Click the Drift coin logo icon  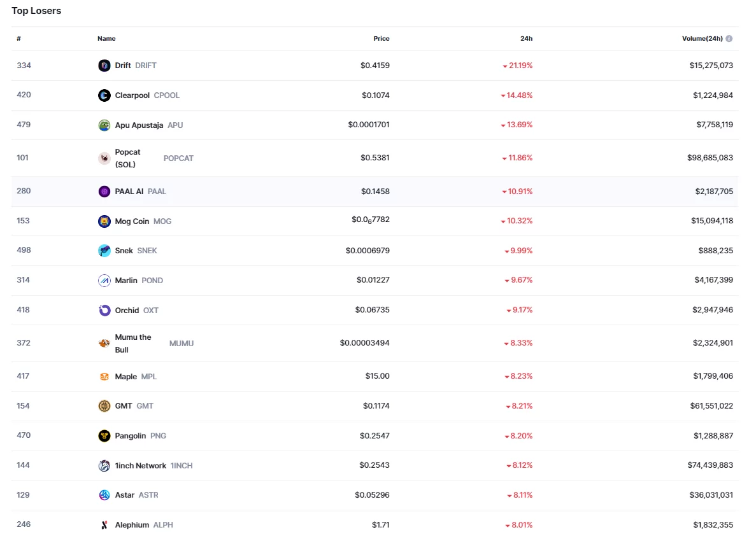tap(104, 66)
